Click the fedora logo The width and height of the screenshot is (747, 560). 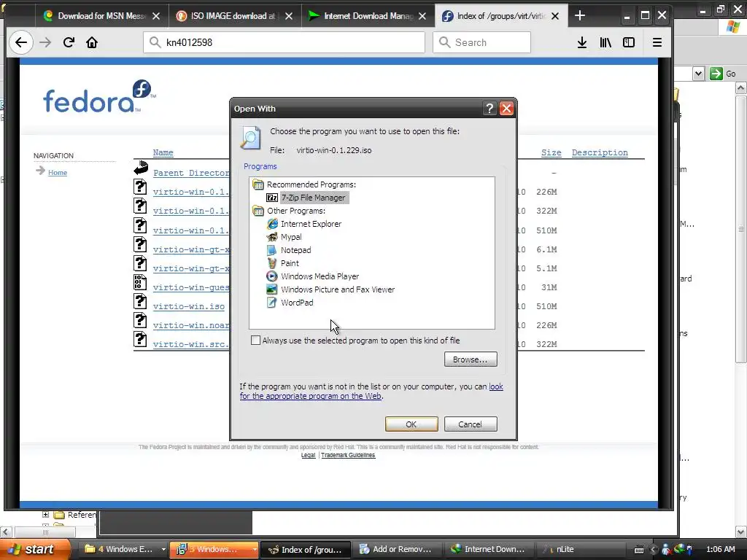click(99, 97)
